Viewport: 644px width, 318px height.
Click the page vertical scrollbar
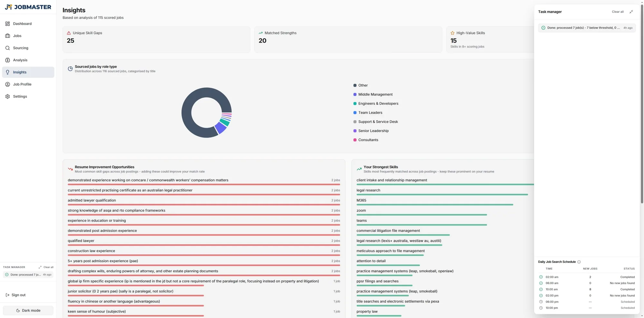(642, 103)
